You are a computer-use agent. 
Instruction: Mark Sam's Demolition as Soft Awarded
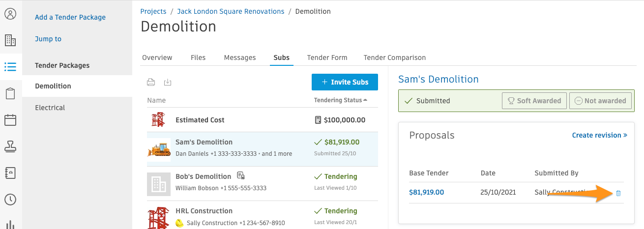point(534,101)
